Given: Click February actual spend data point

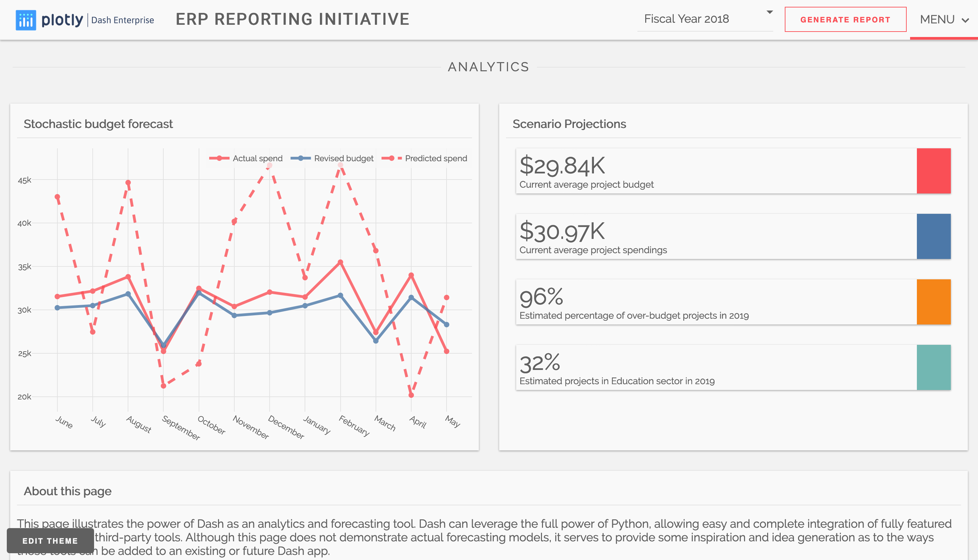Looking at the screenshot, I should tap(340, 262).
